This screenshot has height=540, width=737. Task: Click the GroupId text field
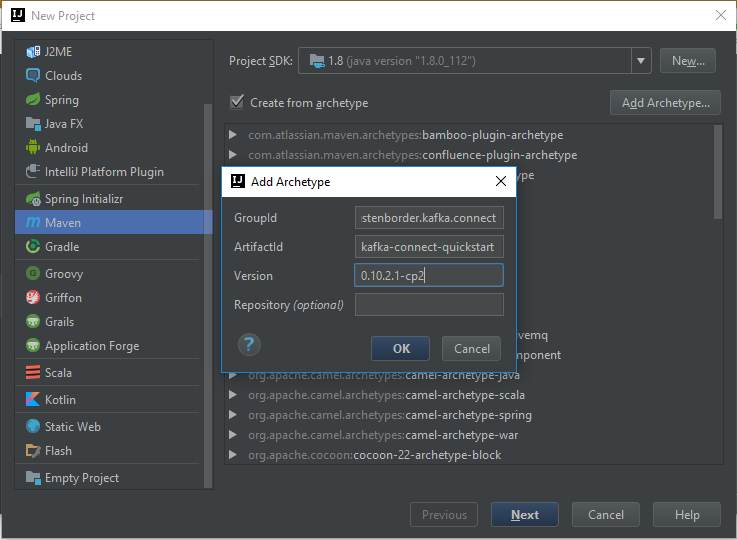click(429, 218)
